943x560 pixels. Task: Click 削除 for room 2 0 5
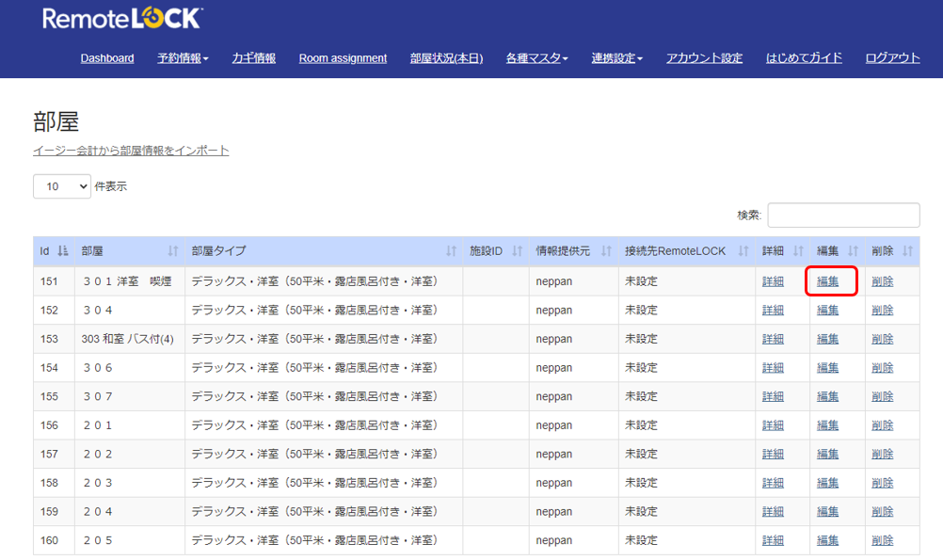pos(882,540)
